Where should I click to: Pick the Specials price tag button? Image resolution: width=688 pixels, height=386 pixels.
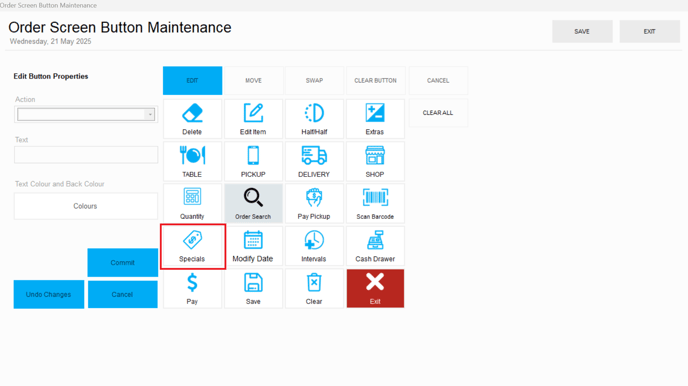(x=192, y=246)
